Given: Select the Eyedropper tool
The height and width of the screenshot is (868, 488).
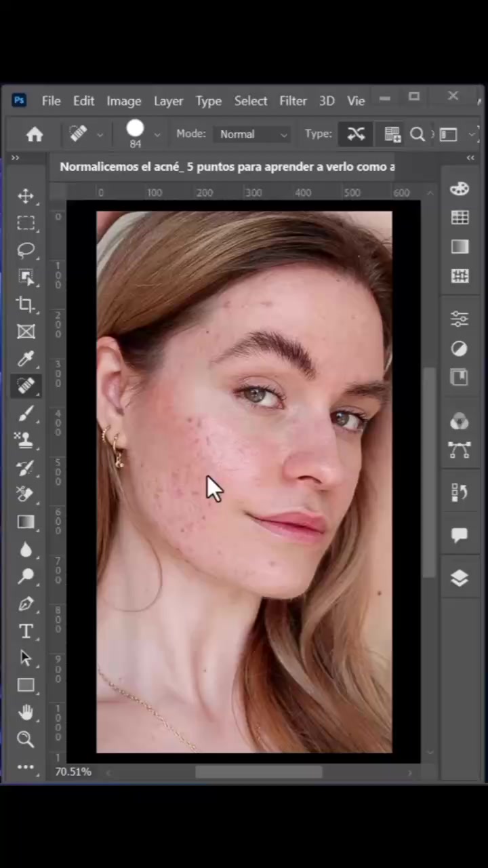Looking at the screenshot, I should click(x=26, y=359).
